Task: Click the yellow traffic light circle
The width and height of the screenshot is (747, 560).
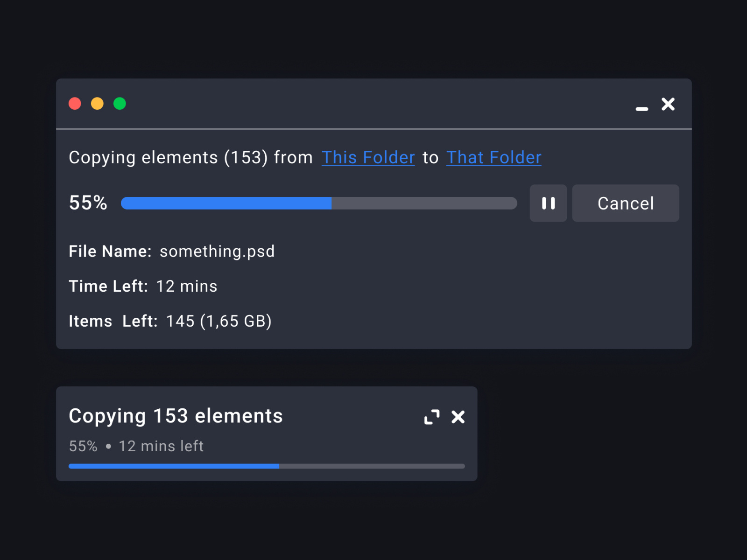Action: coord(98,104)
